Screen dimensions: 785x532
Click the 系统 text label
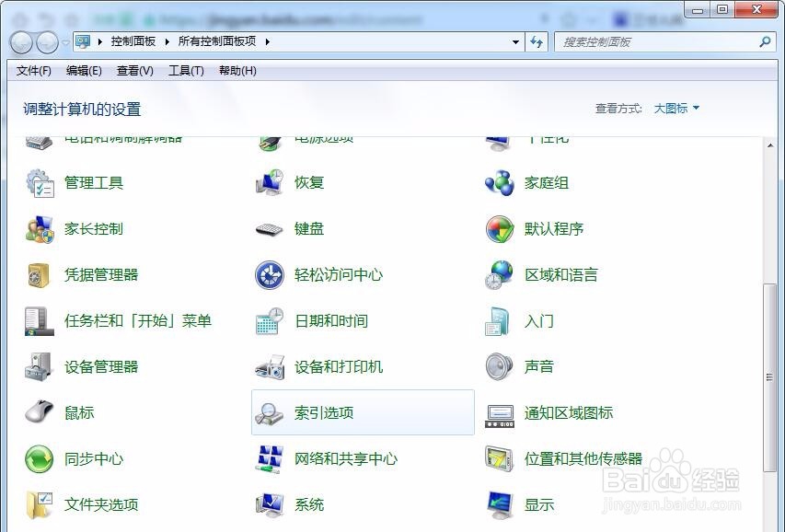coord(309,504)
